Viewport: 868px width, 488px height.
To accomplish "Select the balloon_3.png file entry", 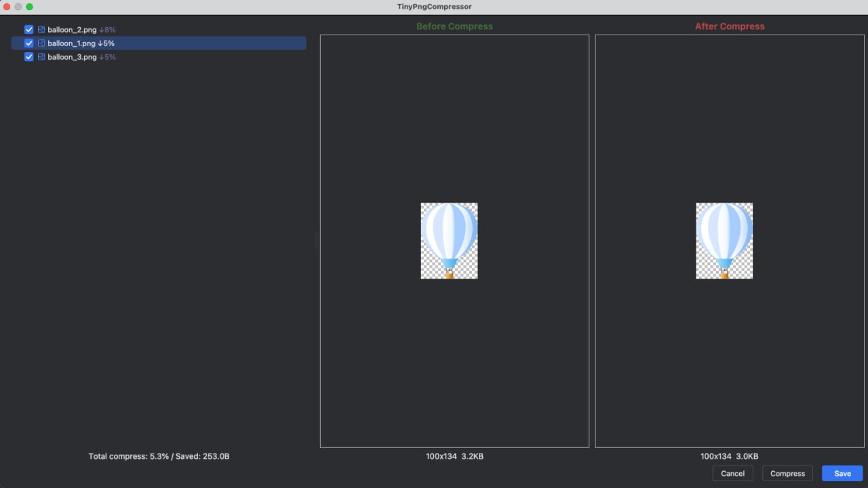I will (x=159, y=57).
